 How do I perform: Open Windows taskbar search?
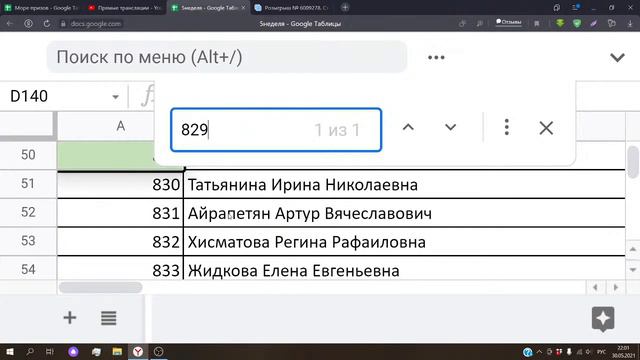30,351
